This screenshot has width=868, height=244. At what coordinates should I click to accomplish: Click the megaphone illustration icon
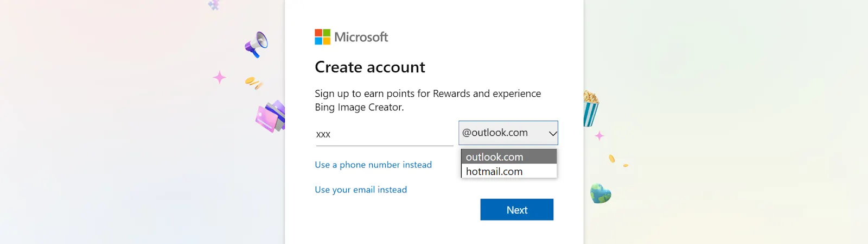point(257,44)
